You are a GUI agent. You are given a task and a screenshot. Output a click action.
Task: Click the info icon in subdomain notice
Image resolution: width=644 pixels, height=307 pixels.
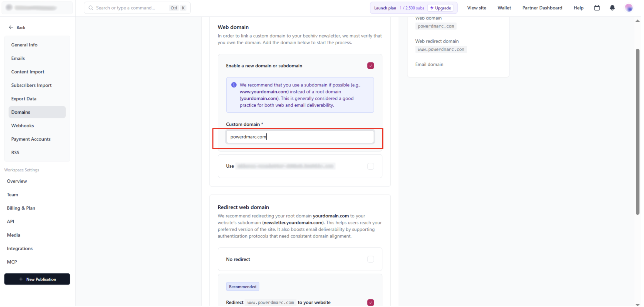234,85
